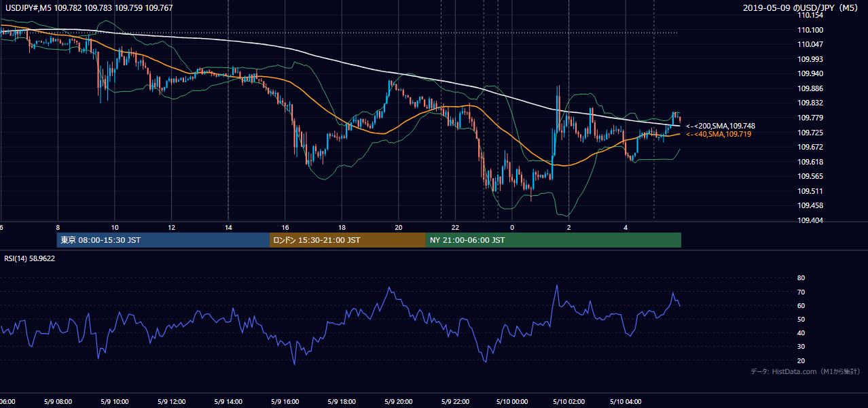Click hour tick 2 under the price chart

(x=569, y=227)
